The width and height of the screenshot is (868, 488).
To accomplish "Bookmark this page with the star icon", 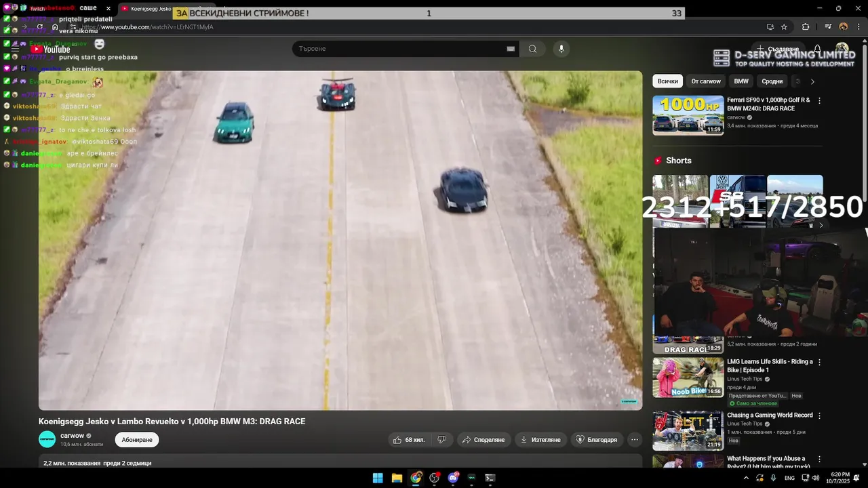I will pos(784,27).
